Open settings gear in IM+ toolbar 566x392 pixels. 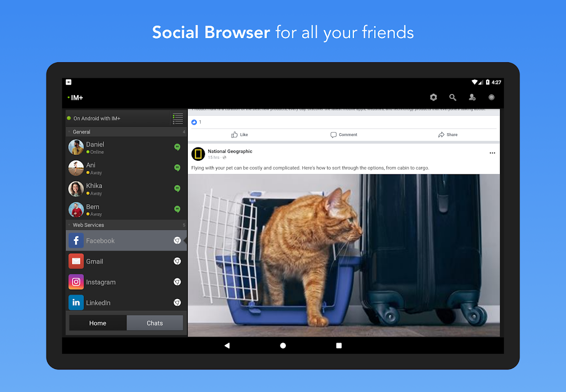point(433,98)
